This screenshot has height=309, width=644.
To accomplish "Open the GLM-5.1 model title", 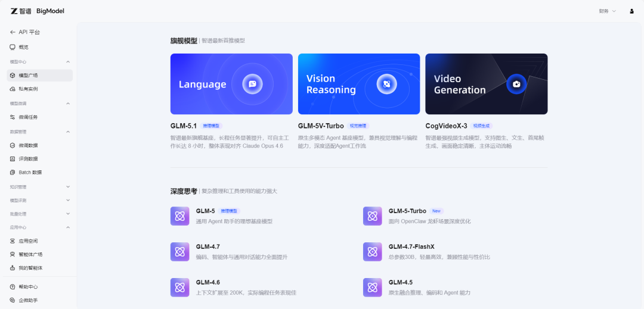I will 184,126.
